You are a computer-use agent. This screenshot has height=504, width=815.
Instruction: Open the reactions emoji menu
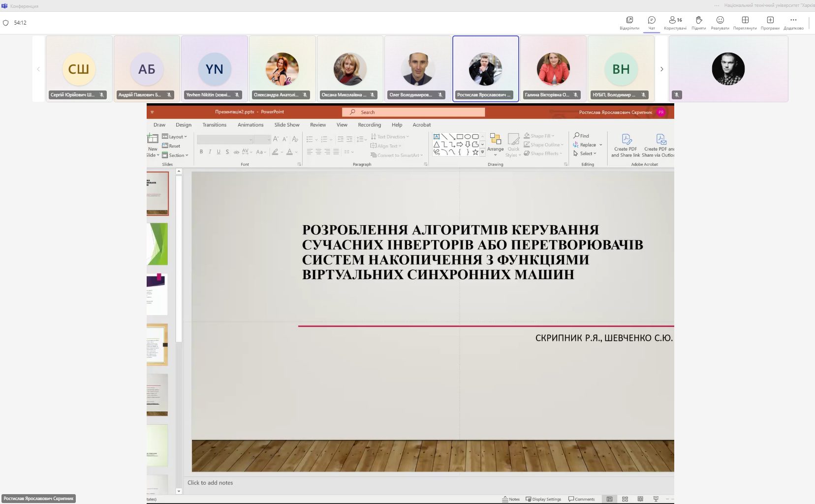pos(720,22)
